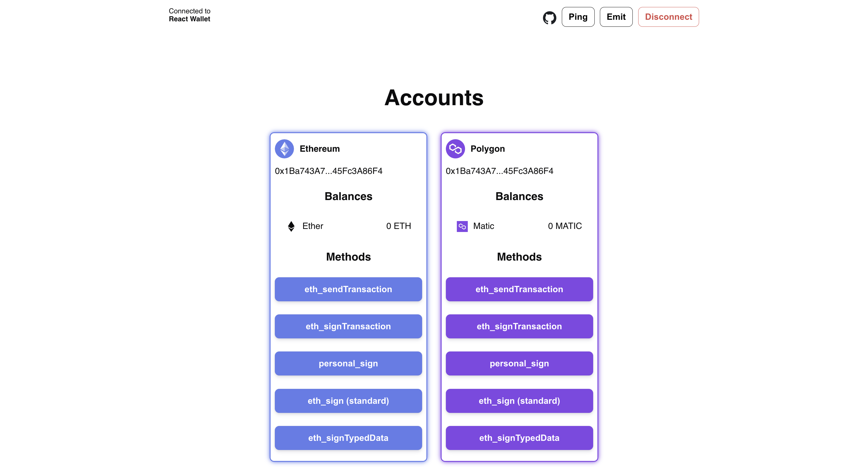Click the Polygon chain logo
This screenshot has height=467, width=868.
click(455, 149)
